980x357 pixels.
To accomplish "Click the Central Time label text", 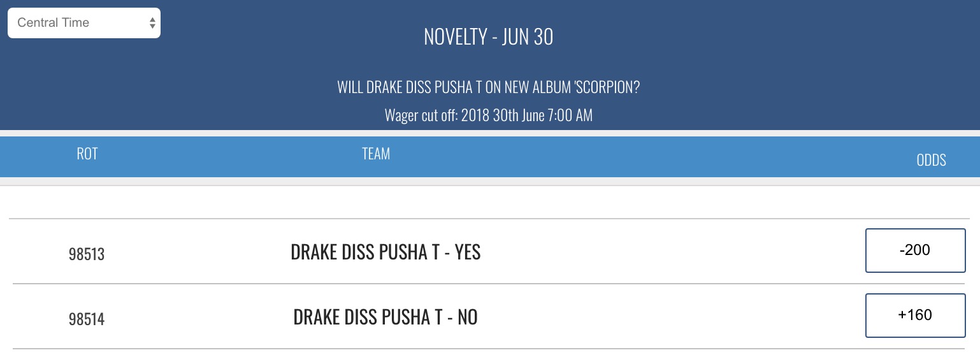I will point(54,22).
